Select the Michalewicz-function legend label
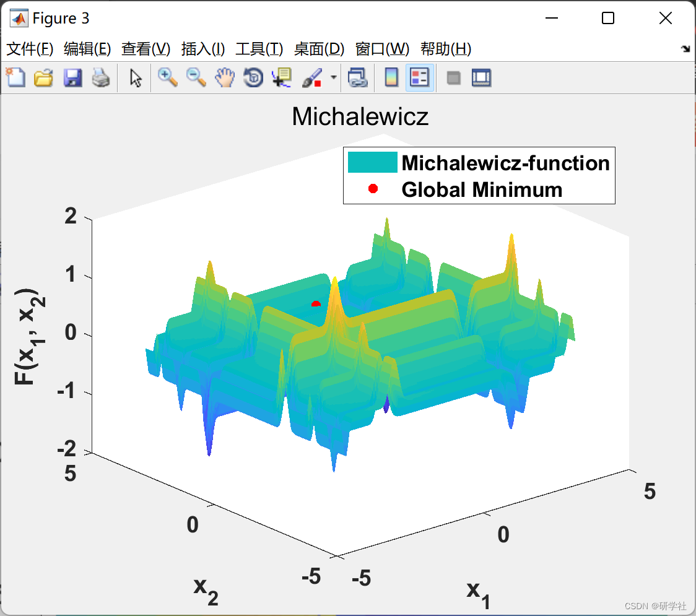Viewport: 696px width, 616px height. (505, 163)
